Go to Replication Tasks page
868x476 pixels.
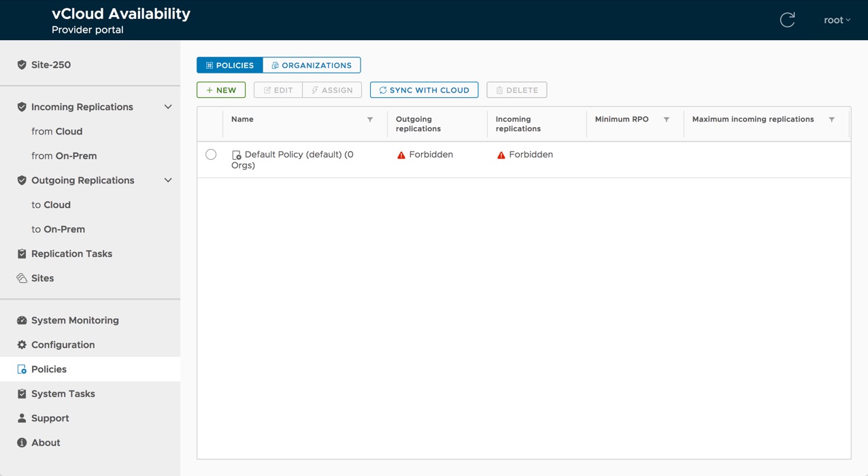[x=71, y=254]
